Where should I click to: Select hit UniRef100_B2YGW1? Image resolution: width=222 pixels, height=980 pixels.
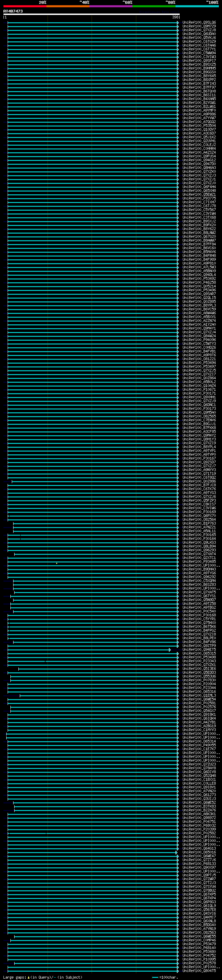199,103
